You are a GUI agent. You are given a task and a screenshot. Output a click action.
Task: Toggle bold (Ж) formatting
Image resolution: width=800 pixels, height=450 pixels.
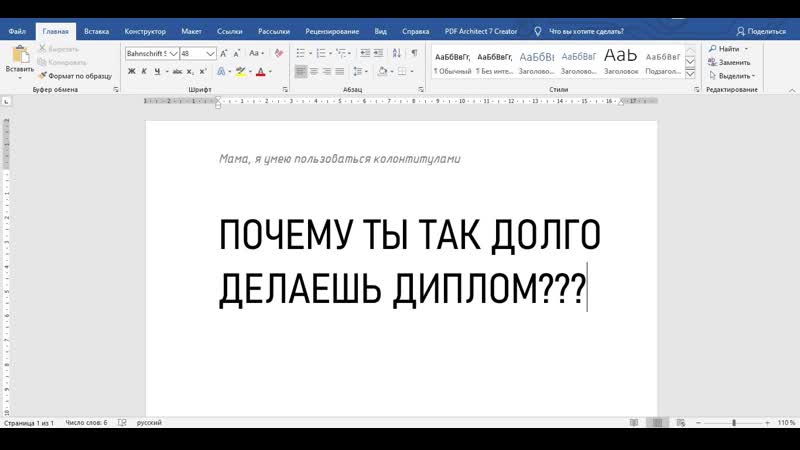(x=132, y=71)
